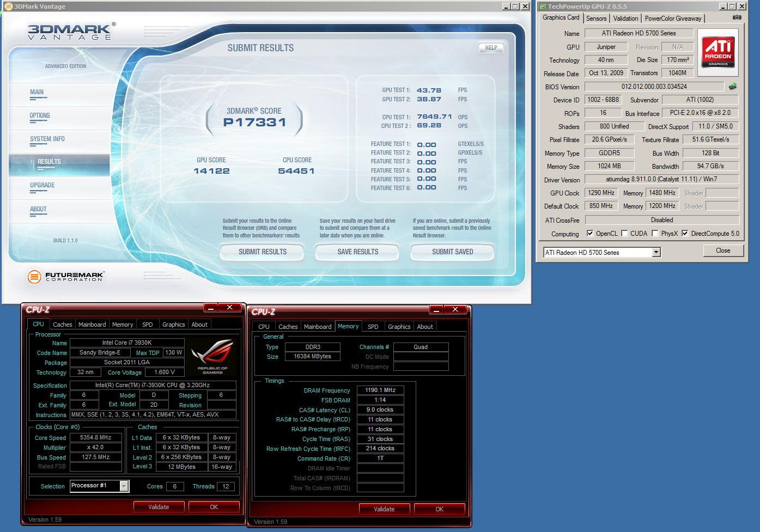Click the BIOS Version field in GPU-Z
The image size is (760, 532).
[x=654, y=87]
